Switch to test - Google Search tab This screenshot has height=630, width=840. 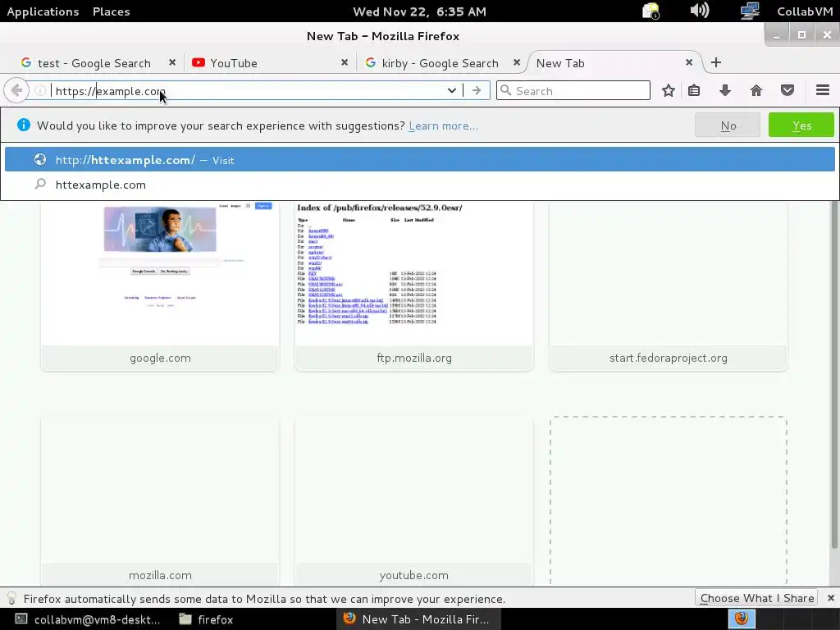coord(94,63)
